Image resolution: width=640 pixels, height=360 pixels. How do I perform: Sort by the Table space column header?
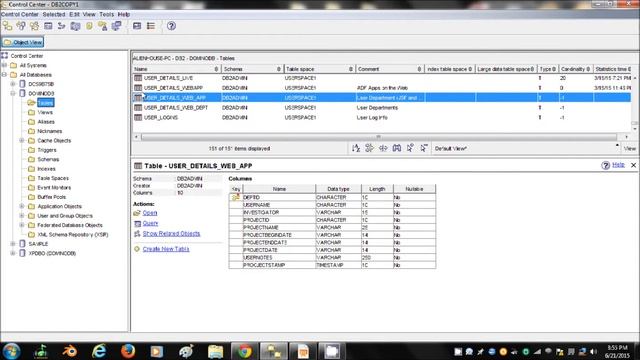tap(319, 69)
